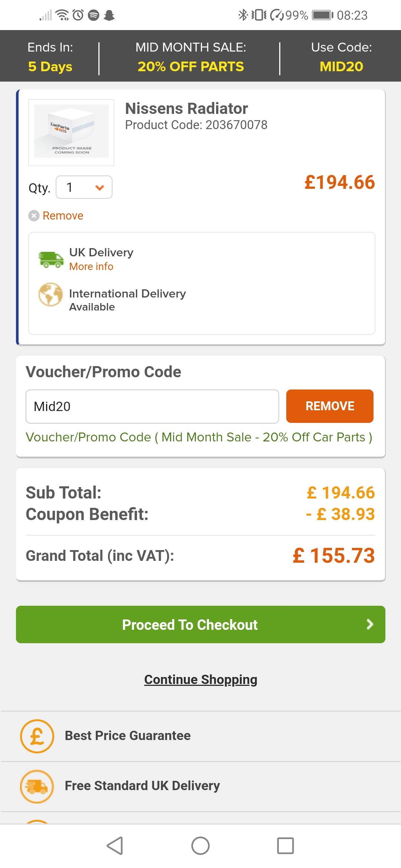
Task: Open Continue Shopping link
Action: (x=200, y=680)
